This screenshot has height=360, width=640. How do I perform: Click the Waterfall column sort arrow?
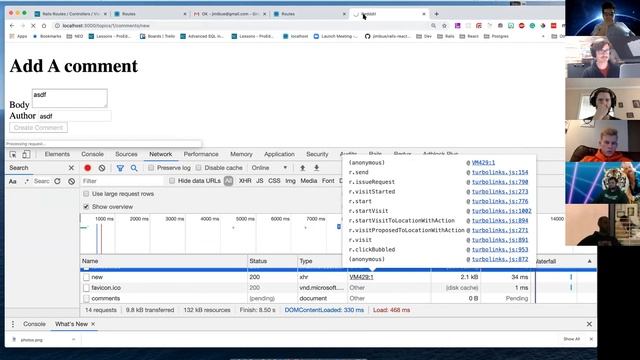coord(589,261)
